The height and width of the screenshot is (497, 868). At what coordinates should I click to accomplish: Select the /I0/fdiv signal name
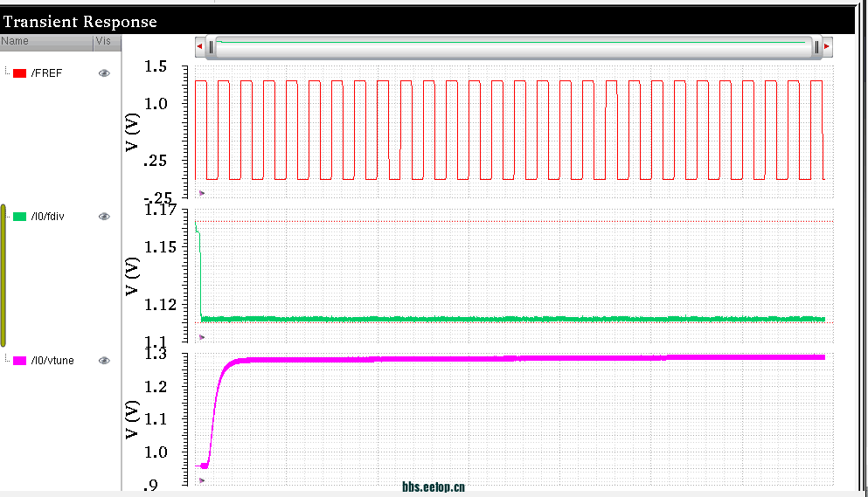(47, 217)
